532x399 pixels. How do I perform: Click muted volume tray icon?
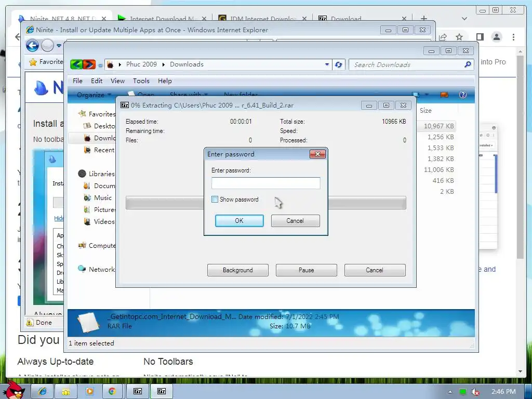tap(476, 392)
